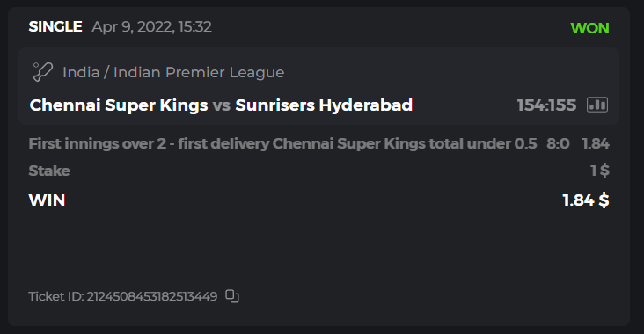This screenshot has height=334, width=644.
Task: Click the cricket bat sport icon
Action: tap(43, 72)
